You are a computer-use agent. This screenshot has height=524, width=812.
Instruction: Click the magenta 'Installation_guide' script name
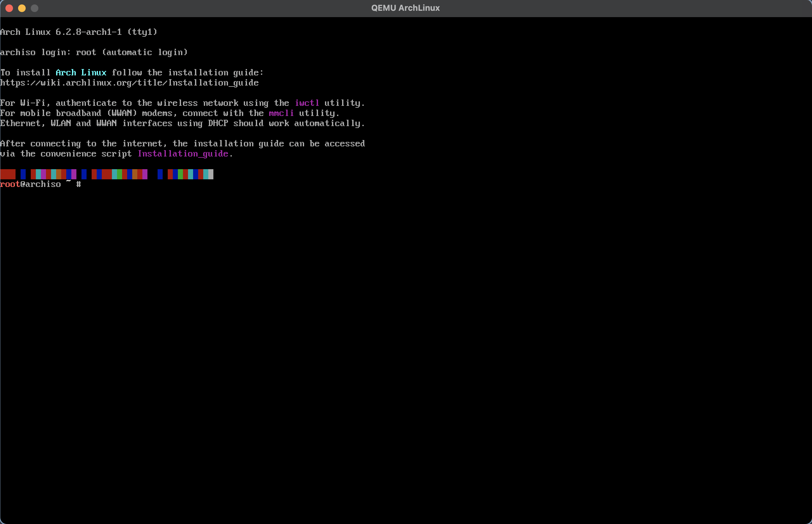[183, 154]
